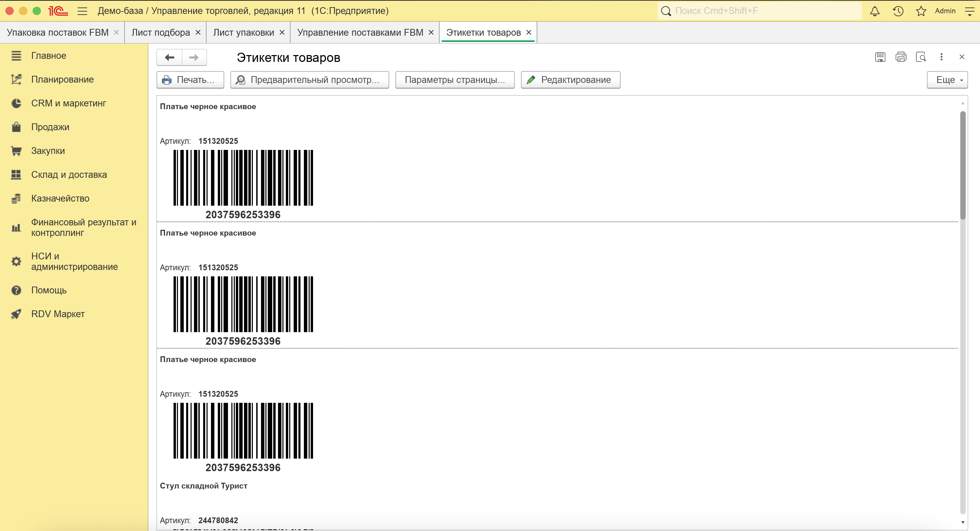The width and height of the screenshot is (980, 531).
Task: Open print preview magnifier page icon
Action: click(921, 57)
